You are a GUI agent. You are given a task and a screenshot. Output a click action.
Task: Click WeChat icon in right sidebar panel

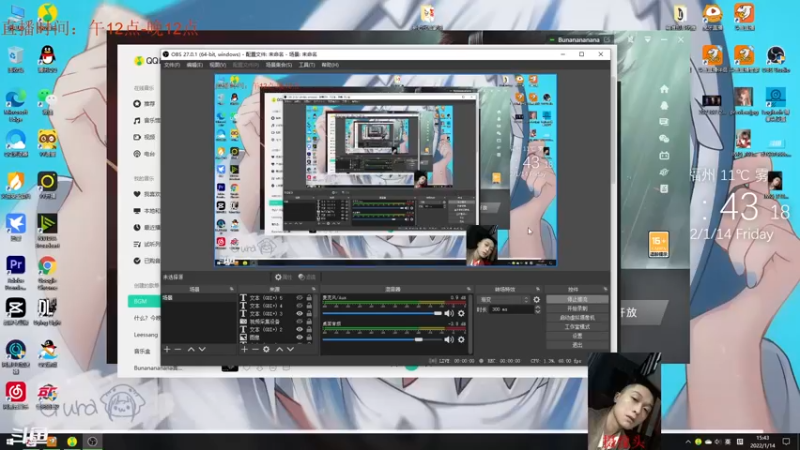(664, 138)
